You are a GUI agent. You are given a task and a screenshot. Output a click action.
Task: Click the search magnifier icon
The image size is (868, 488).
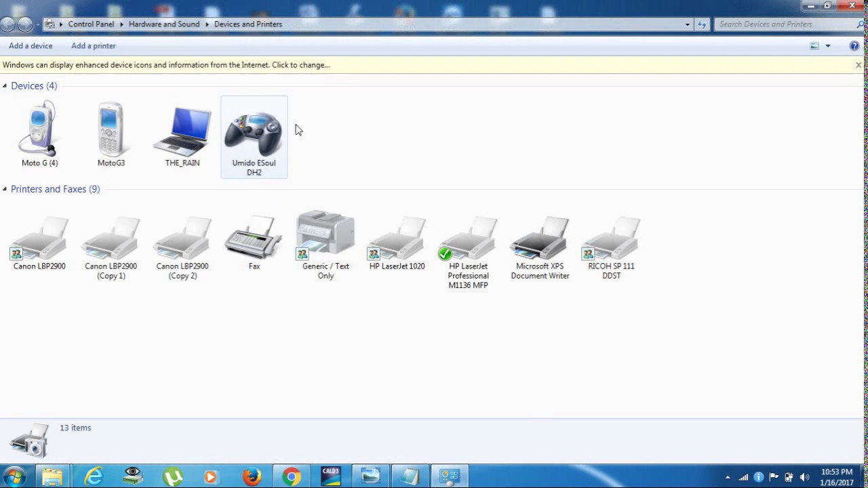[x=861, y=24]
